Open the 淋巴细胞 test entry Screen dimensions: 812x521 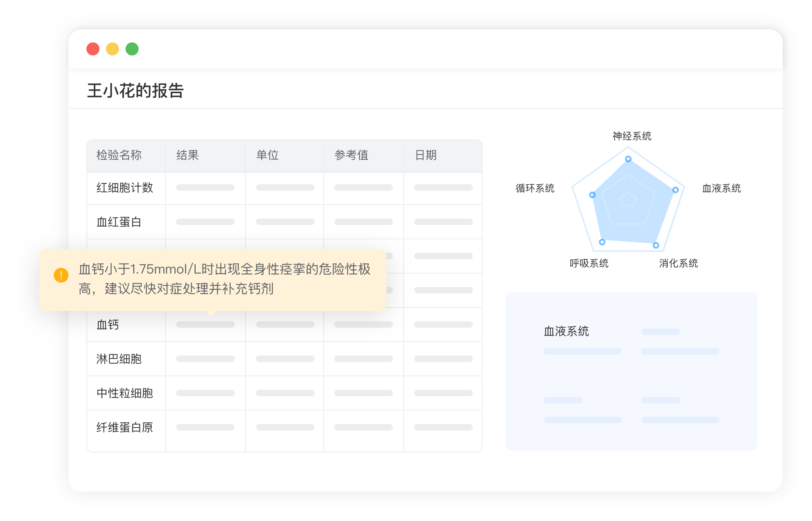pyautogui.click(x=119, y=359)
